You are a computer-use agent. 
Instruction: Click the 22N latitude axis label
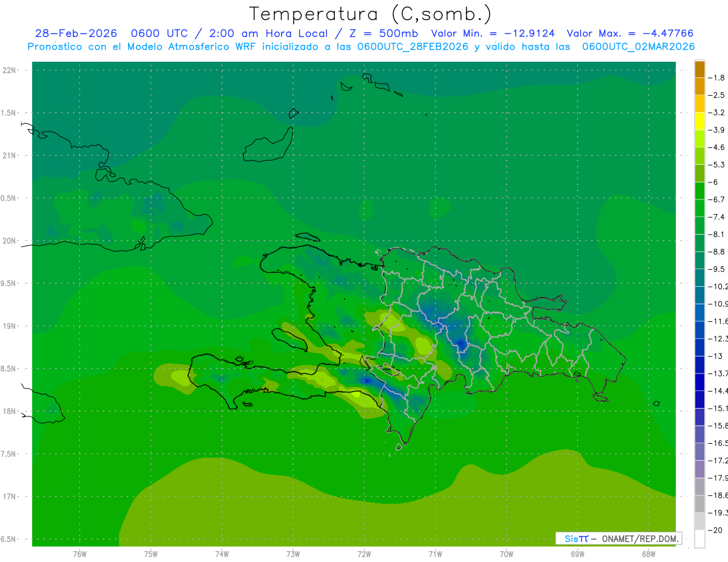click(x=9, y=70)
